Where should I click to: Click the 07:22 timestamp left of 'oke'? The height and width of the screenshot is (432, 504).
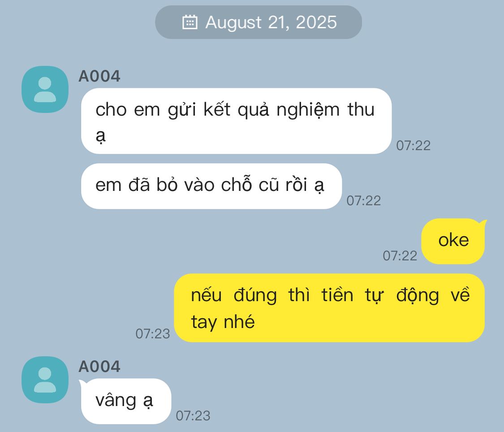[x=400, y=256]
